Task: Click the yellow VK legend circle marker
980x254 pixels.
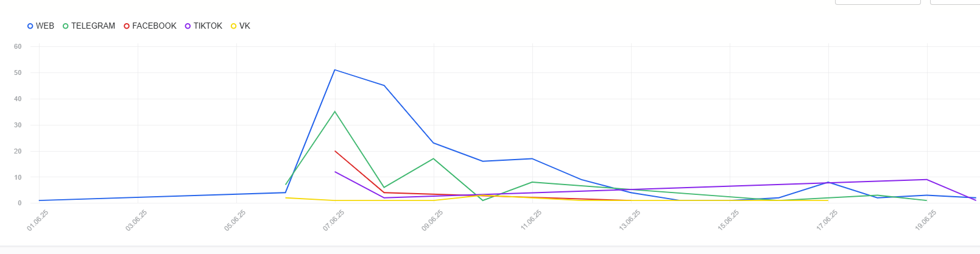Action: point(234,26)
